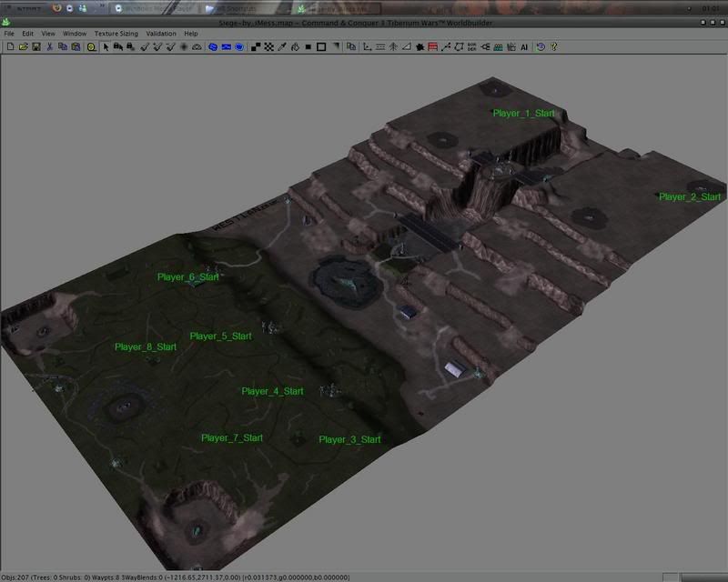Image resolution: width=728 pixels, height=582 pixels.
Task: Click the blue lake-shaped water icon
Action: pyautogui.click(x=213, y=47)
